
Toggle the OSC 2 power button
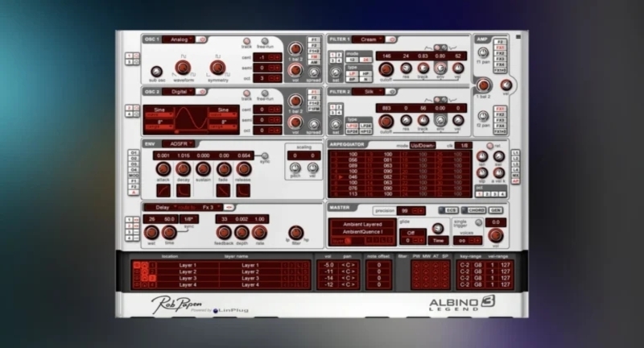(x=201, y=92)
